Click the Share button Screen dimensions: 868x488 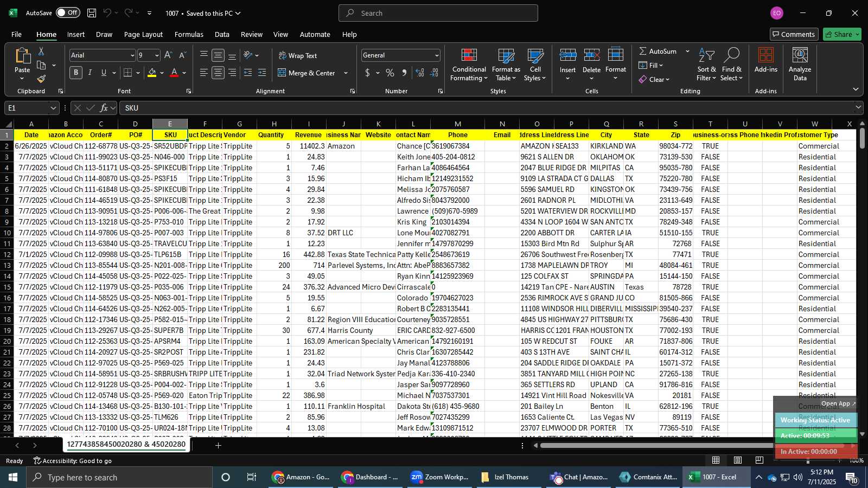842,34
